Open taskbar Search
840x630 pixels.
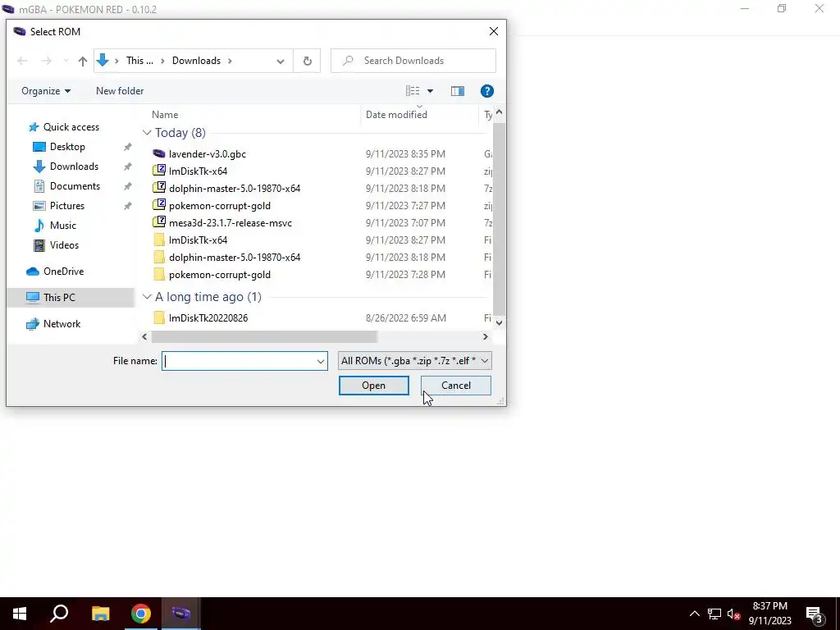[x=59, y=614]
